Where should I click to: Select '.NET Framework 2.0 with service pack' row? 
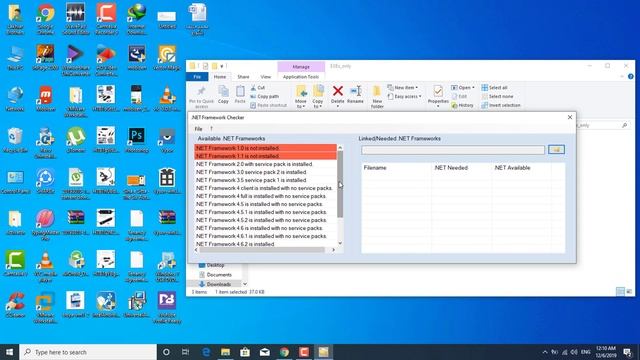click(x=265, y=164)
